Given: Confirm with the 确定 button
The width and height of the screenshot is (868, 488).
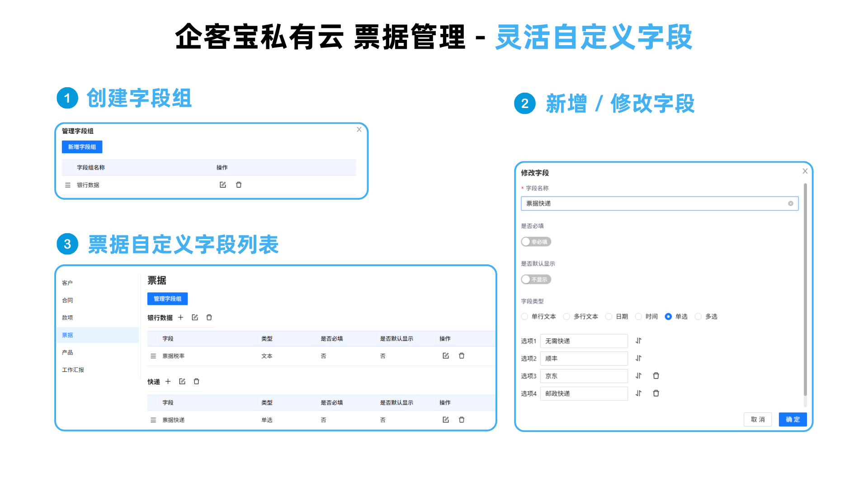Looking at the screenshot, I should click(x=793, y=419).
